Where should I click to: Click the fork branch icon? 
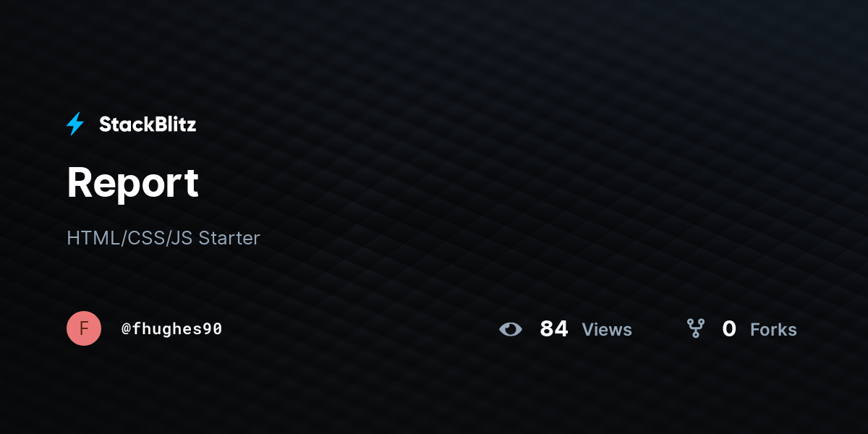click(696, 329)
